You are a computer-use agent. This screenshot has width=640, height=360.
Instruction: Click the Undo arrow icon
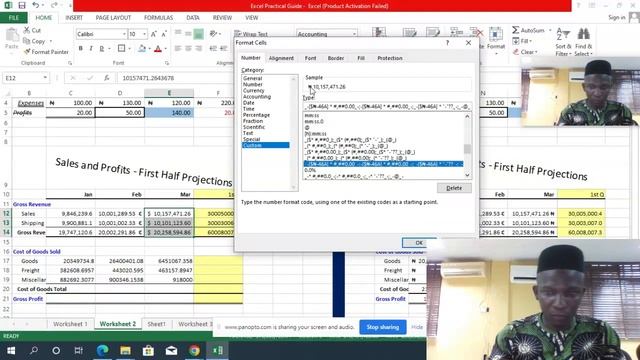[36, 5]
